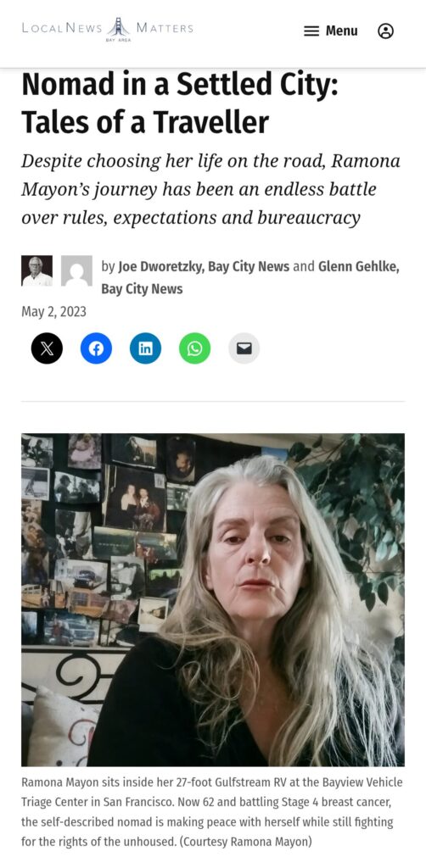Open the Menu
The width and height of the screenshot is (426, 868).
[x=331, y=31]
